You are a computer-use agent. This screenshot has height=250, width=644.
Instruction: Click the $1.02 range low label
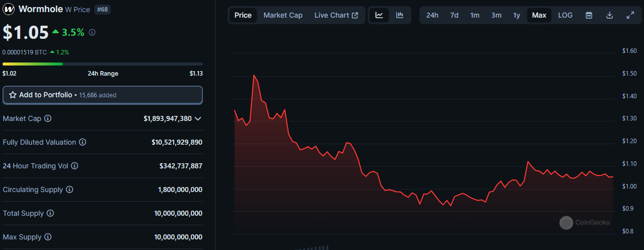pos(9,74)
